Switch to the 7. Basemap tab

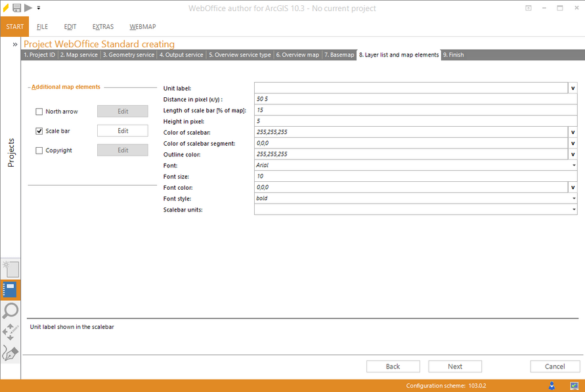(x=339, y=54)
